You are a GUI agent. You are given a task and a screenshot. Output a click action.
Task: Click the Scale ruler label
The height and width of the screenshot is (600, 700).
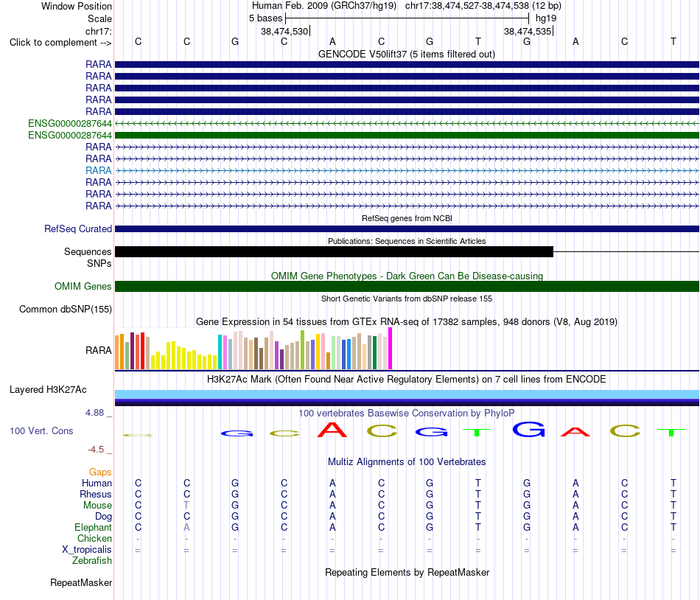[x=99, y=18]
